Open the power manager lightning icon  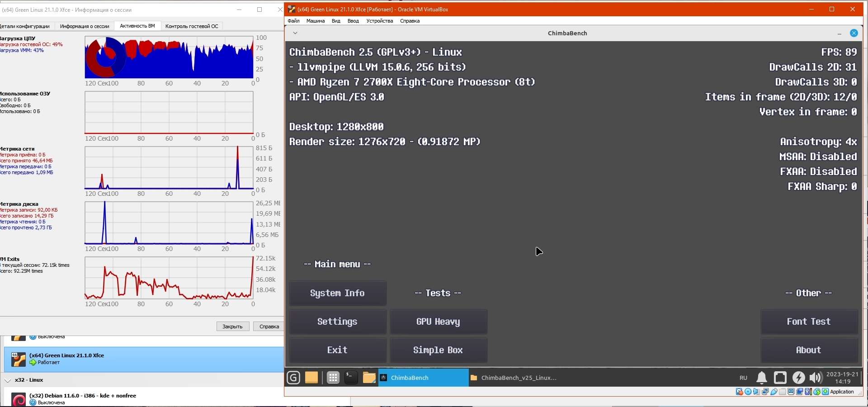tap(799, 378)
